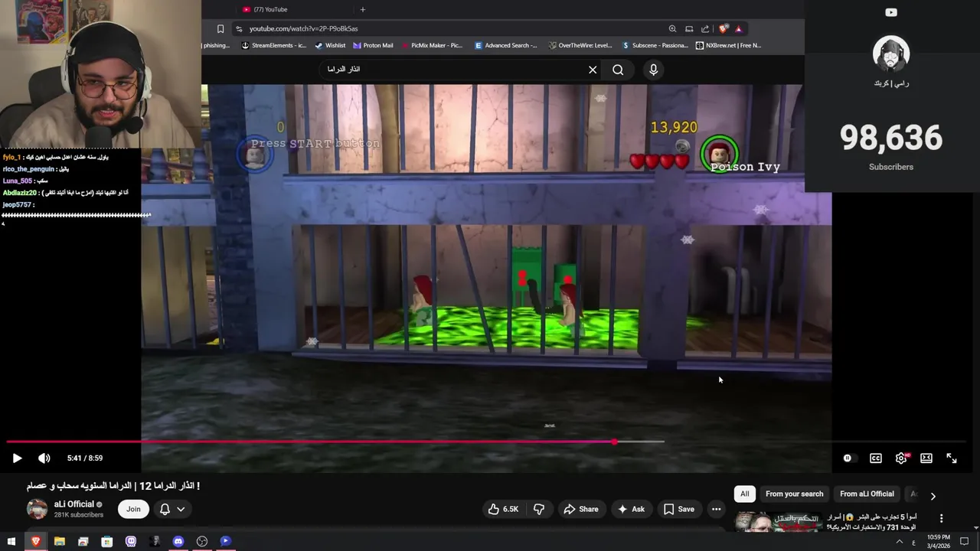Click the 5:41 / 8:59 time display

coord(85,458)
